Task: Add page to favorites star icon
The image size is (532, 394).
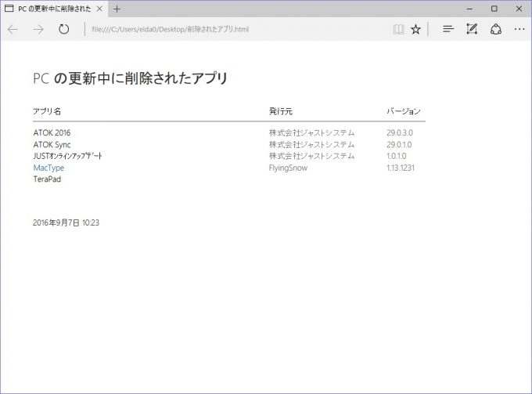Action: click(x=415, y=29)
